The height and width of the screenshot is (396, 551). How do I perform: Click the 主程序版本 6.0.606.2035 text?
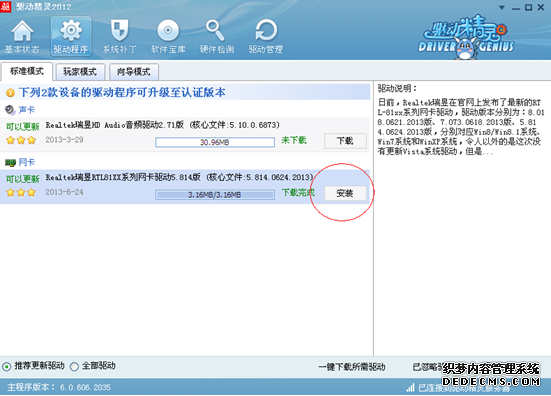coord(59,388)
